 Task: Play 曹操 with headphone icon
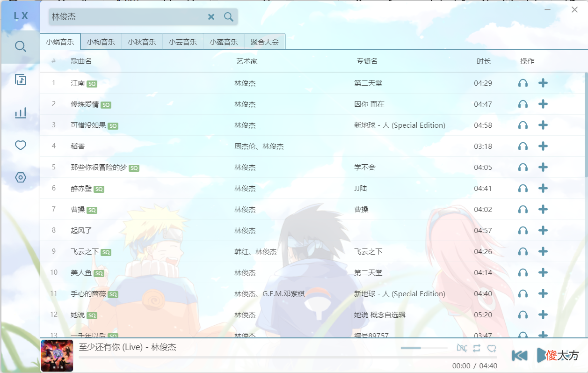523,210
